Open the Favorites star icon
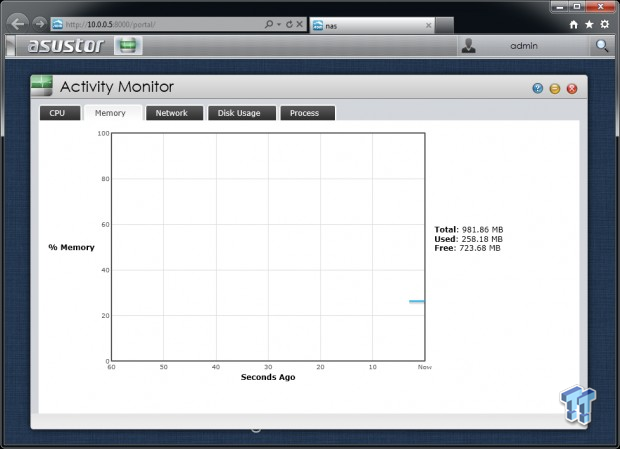This screenshot has width=620, height=449. pos(589,25)
